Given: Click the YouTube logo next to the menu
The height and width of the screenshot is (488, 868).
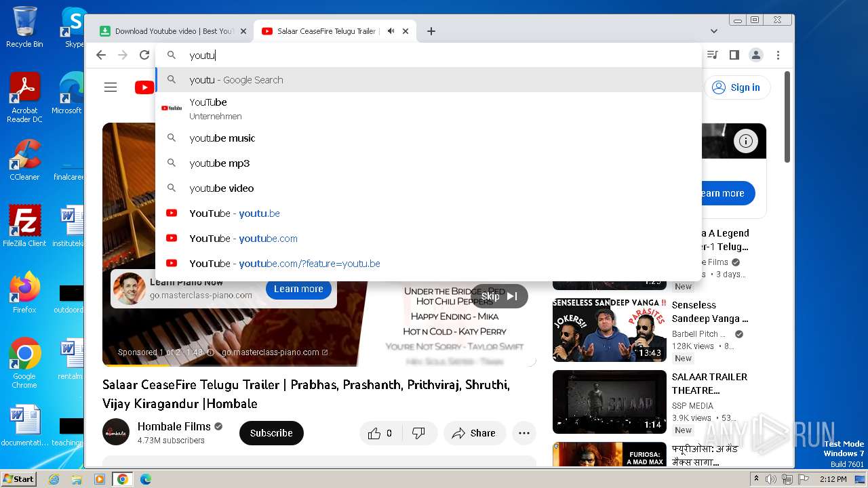Looking at the screenshot, I should coord(144,87).
